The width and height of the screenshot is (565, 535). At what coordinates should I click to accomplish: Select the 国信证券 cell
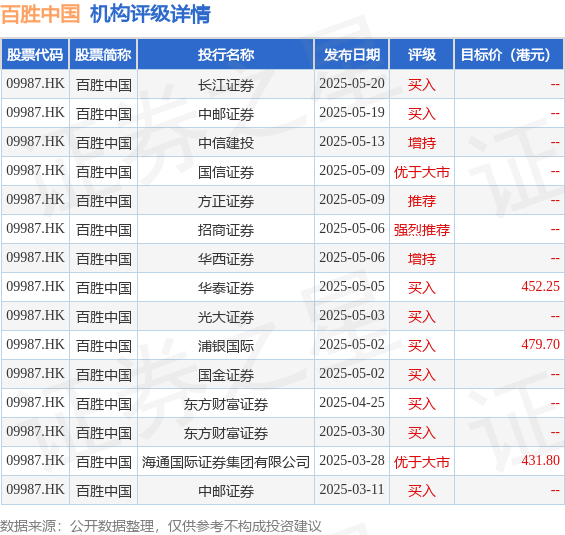tap(226, 171)
